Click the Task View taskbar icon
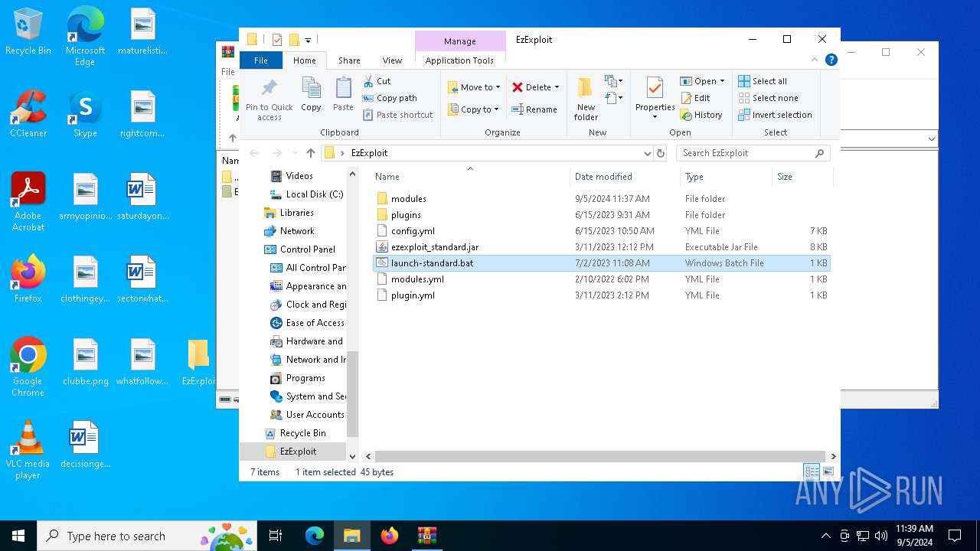The width and height of the screenshot is (980, 551). [276, 536]
